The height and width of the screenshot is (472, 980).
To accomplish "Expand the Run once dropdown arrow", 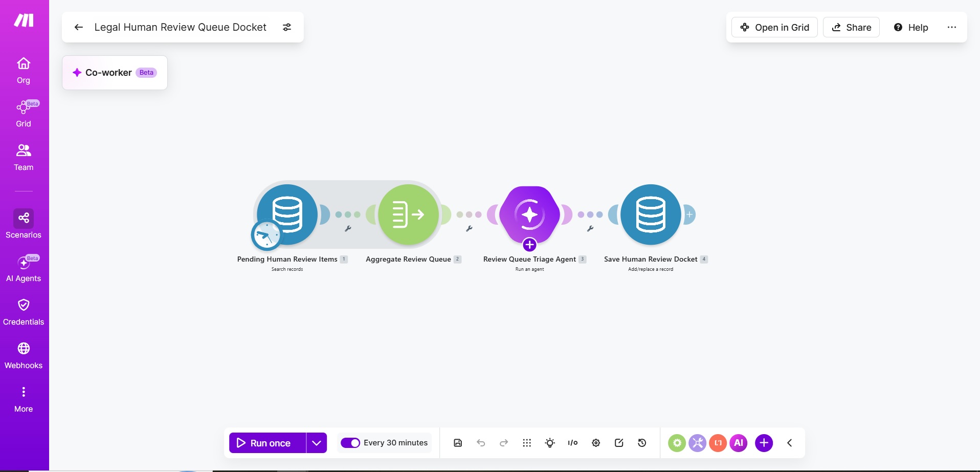I will point(317,443).
